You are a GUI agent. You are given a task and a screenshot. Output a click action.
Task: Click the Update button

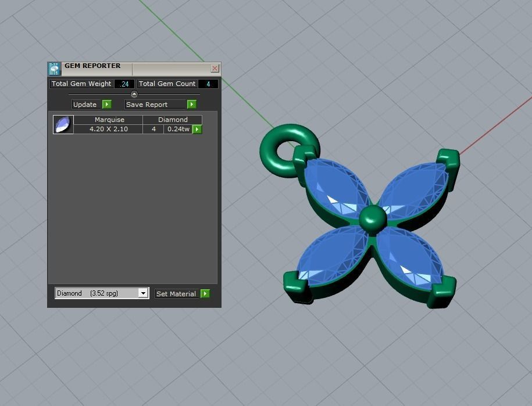[x=87, y=105]
